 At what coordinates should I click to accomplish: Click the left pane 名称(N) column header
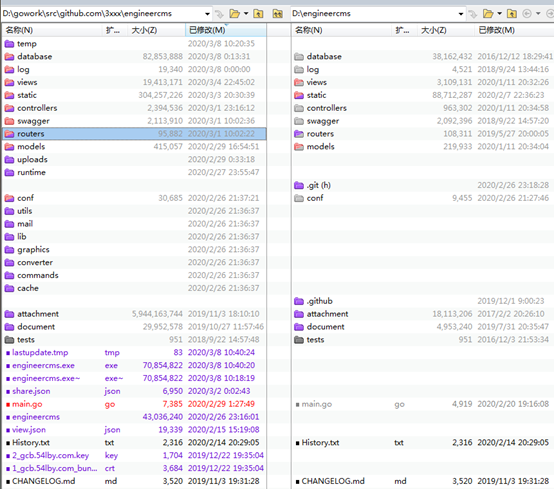pyautogui.click(x=52, y=30)
